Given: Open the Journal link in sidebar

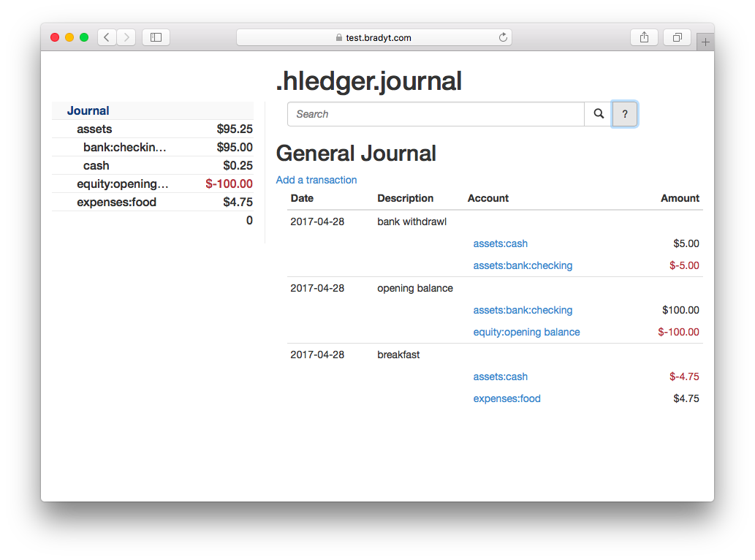Looking at the screenshot, I should (x=88, y=110).
